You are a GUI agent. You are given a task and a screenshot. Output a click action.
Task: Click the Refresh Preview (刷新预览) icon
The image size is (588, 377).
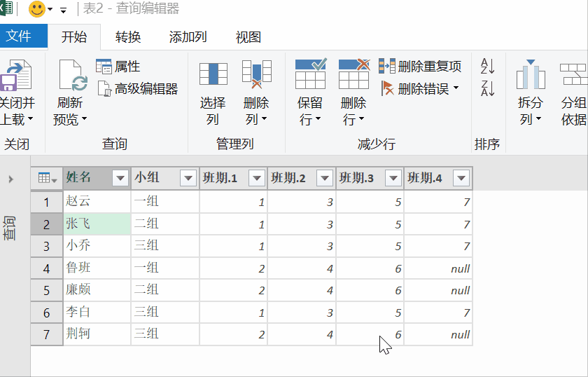(73, 75)
